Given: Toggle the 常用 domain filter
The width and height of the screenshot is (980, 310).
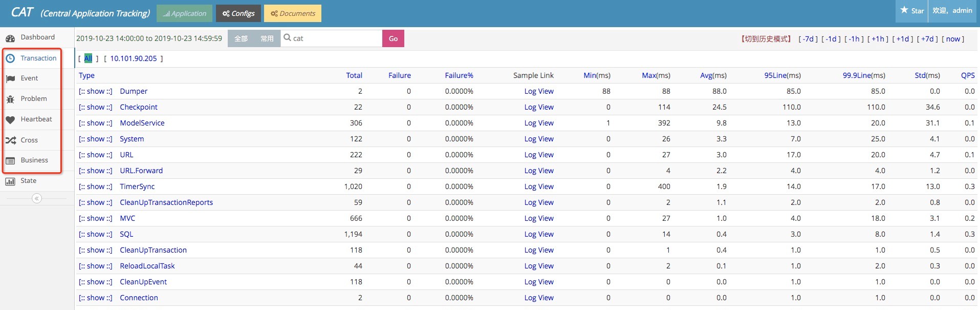Looking at the screenshot, I should [267, 38].
